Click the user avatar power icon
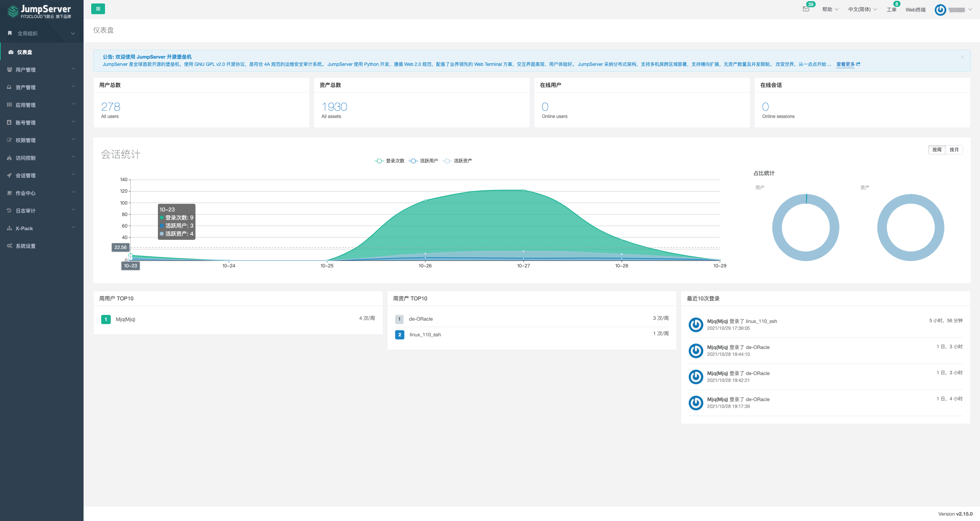The height and width of the screenshot is (521, 980). [940, 10]
